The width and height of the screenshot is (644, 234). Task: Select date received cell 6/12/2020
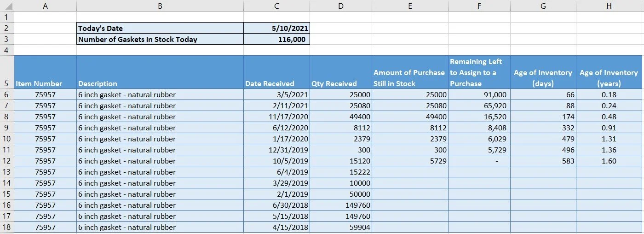click(x=276, y=128)
